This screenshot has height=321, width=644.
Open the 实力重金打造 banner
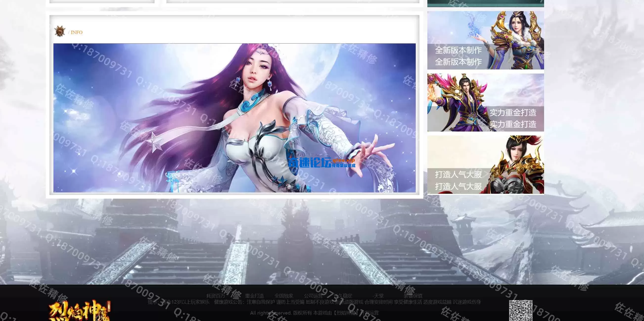click(x=485, y=102)
